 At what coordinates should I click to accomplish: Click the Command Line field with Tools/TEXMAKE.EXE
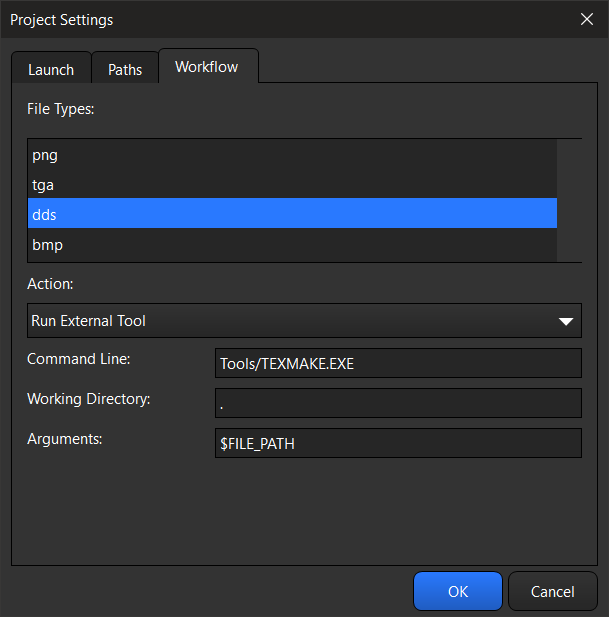(398, 363)
